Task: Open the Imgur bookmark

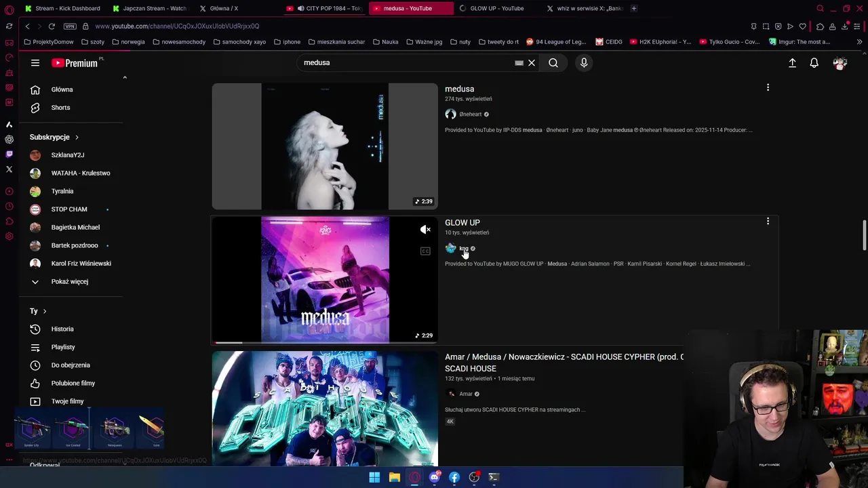Action: 800,42
